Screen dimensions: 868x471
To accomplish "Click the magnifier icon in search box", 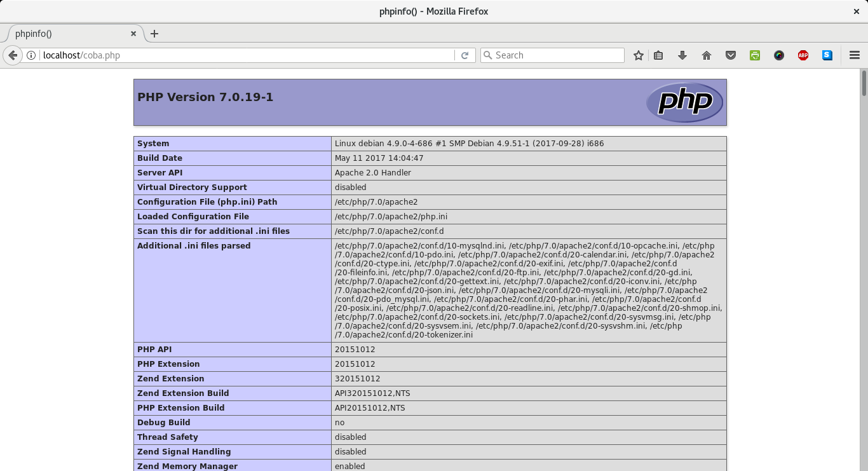I will (x=488, y=55).
